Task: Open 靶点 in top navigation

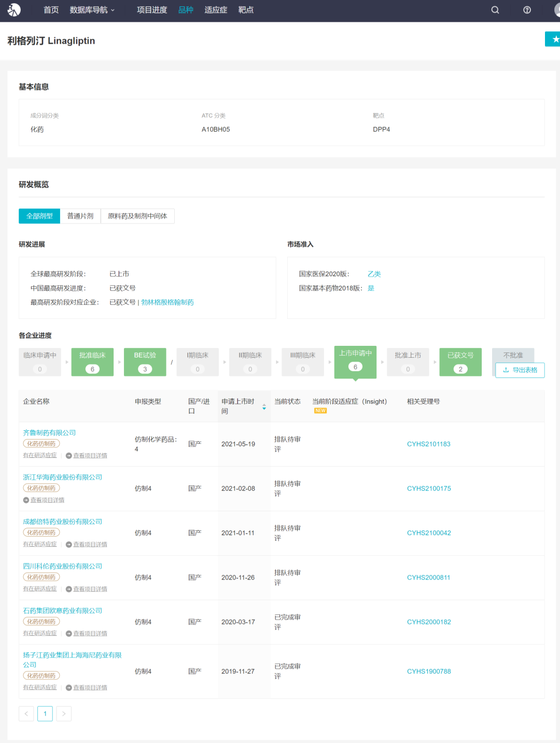Action: (246, 10)
